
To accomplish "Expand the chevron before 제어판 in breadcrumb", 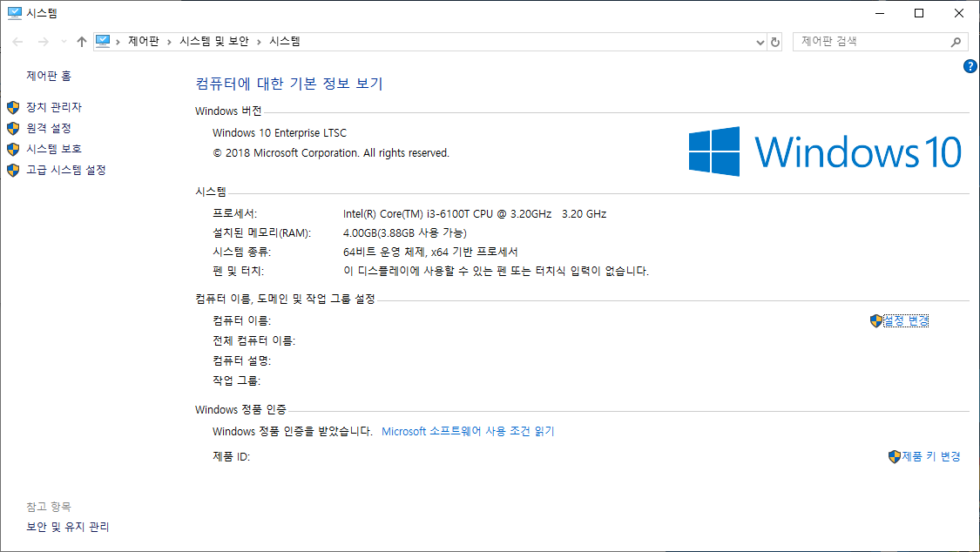I will [x=118, y=42].
